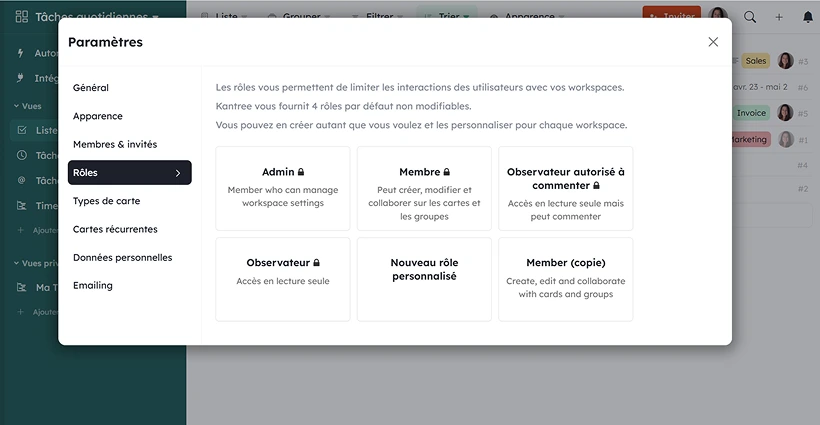Viewport: 820px width, 425px height.
Task: Click the yellow Sales label tag
Action: pyautogui.click(x=756, y=61)
